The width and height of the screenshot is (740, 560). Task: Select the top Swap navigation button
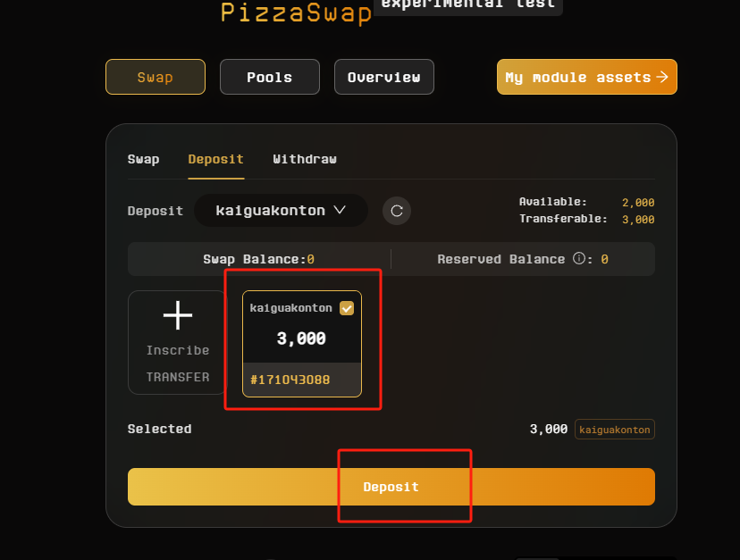pyautogui.click(x=155, y=77)
